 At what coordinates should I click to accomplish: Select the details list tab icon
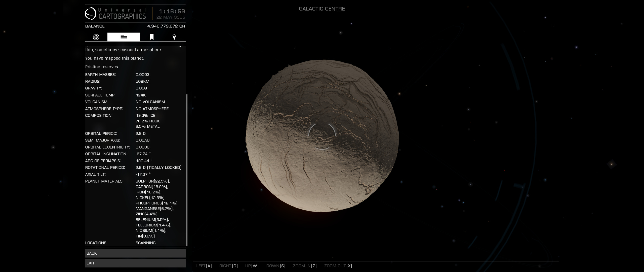tap(124, 37)
